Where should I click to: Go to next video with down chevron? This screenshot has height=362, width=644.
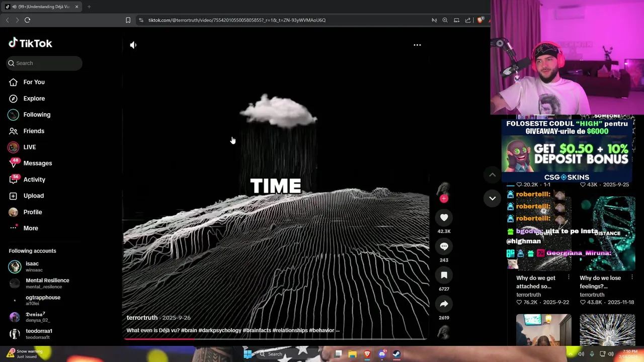[x=493, y=198]
